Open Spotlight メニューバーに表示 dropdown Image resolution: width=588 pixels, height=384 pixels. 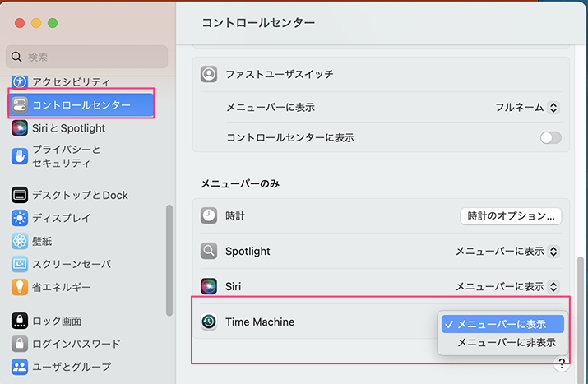pos(507,251)
